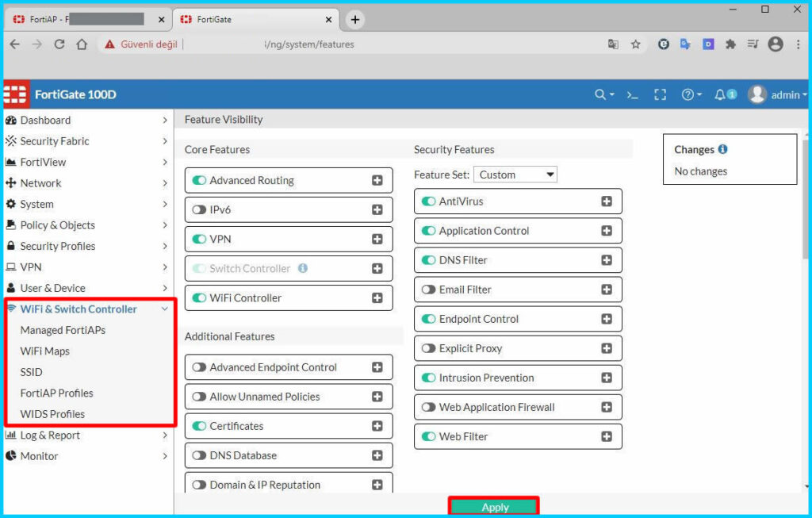The width and height of the screenshot is (812, 518).
Task: Expand details plus icon for DNS Filter
Action: 607,260
